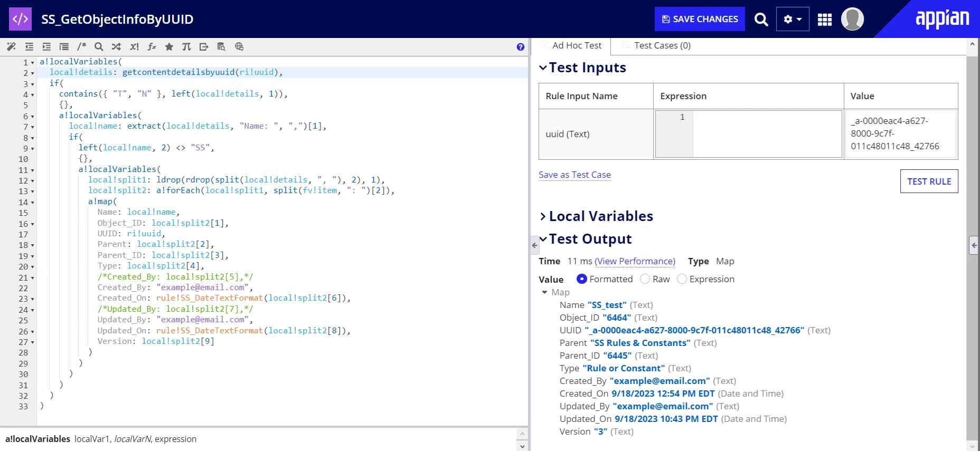The width and height of the screenshot is (980, 451).
Task: Switch to the Ad Hoc Test tab
Action: click(x=571, y=46)
